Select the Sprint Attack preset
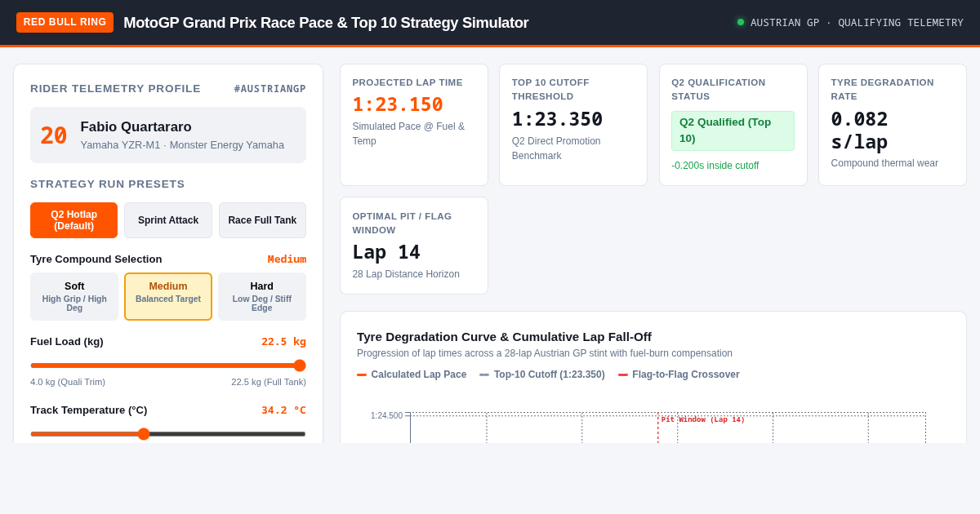 point(168,220)
